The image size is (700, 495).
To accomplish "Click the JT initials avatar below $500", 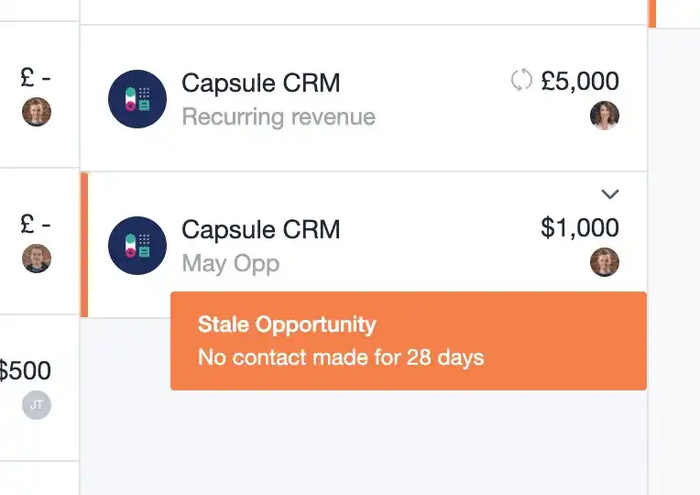I will (x=37, y=405).
